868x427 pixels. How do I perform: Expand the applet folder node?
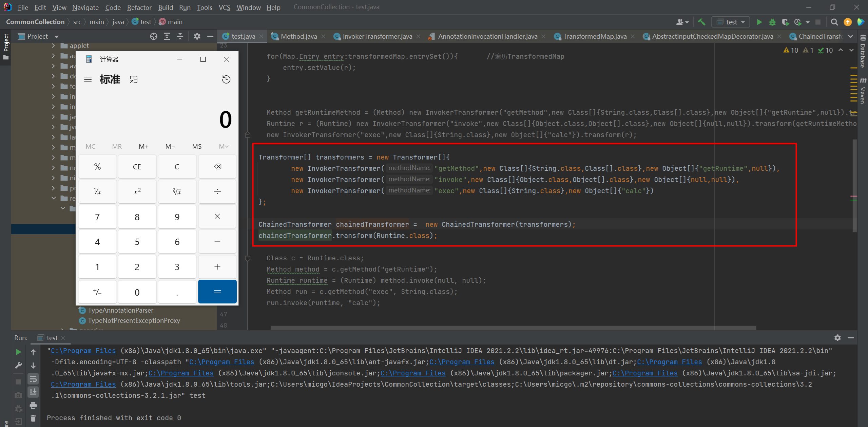coord(53,45)
